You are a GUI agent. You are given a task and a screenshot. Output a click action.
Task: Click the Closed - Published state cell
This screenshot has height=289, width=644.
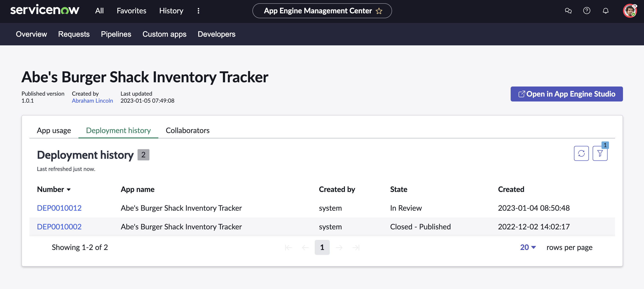pyautogui.click(x=420, y=227)
